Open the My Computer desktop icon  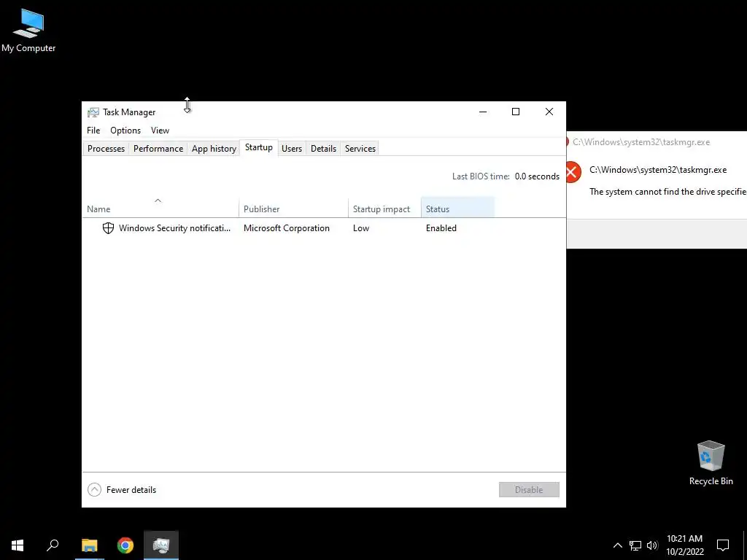28,29
